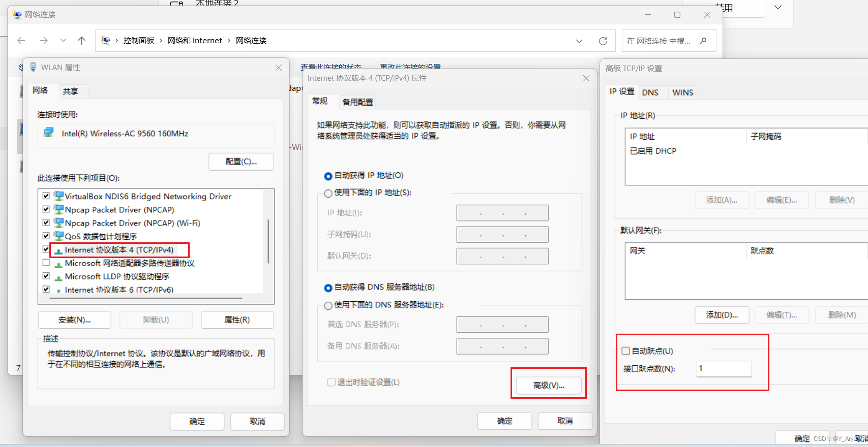868x447 pixels.
Task: Go forward with the Explorer forward arrow
Action: coord(44,41)
